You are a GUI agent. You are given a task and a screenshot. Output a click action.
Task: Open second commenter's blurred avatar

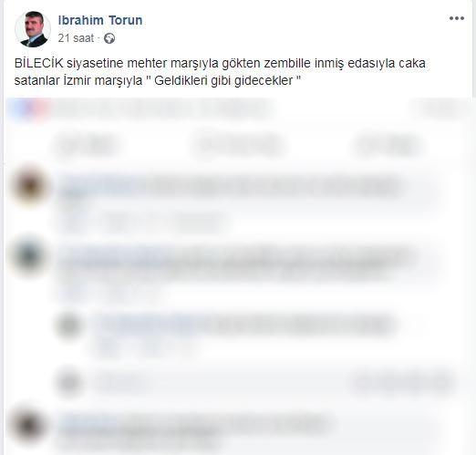click(29, 255)
